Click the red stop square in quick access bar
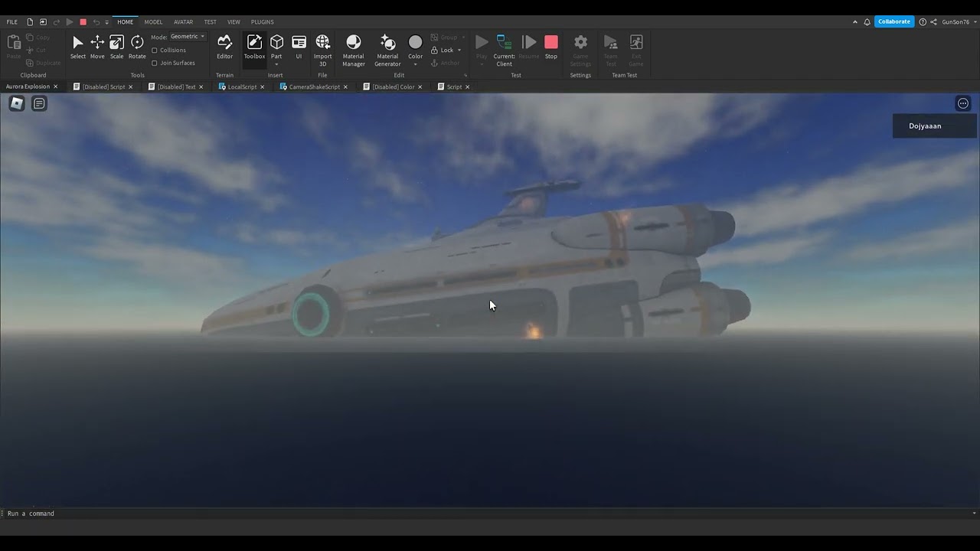 [83, 22]
